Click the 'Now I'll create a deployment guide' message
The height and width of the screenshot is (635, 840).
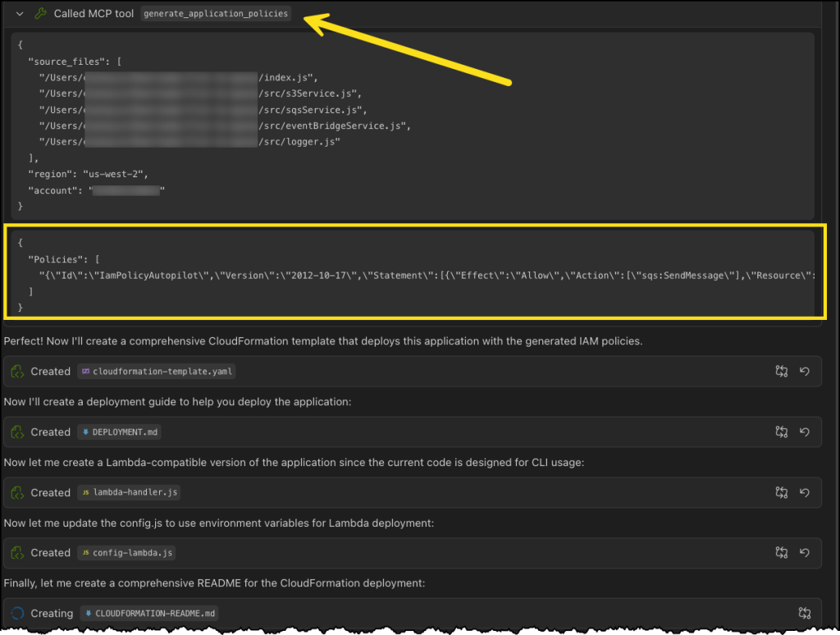click(177, 401)
